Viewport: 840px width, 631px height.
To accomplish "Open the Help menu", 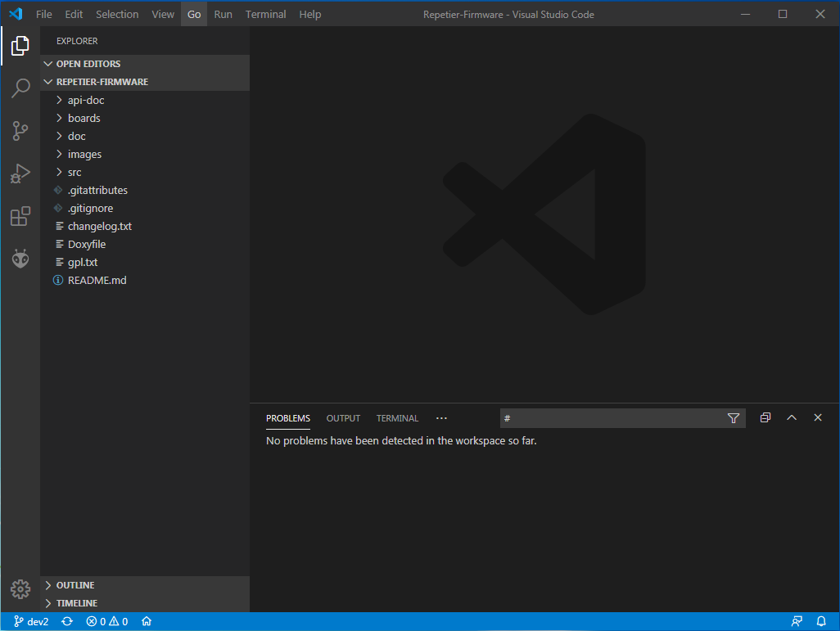I will tap(310, 14).
